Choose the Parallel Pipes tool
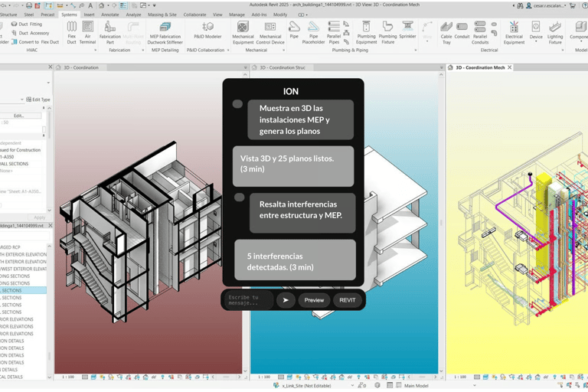The height and width of the screenshot is (392, 588). click(333, 33)
